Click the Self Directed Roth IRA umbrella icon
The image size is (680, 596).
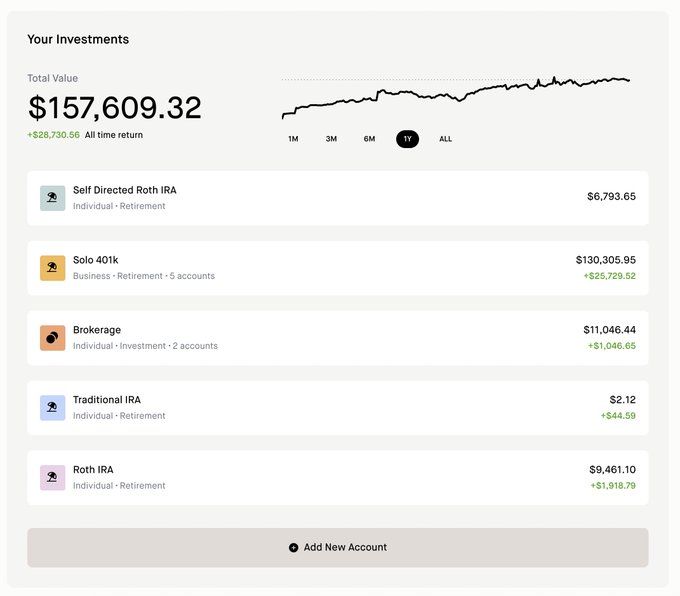tap(52, 198)
